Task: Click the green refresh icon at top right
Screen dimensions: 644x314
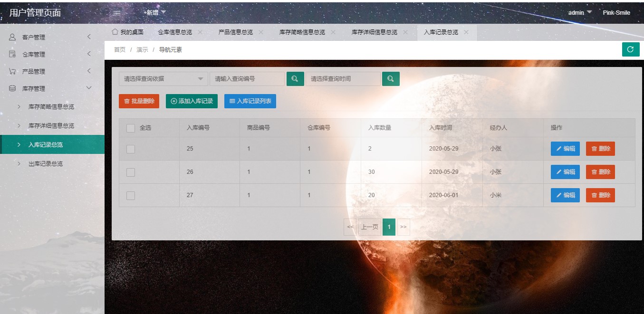Action: (630, 49)
